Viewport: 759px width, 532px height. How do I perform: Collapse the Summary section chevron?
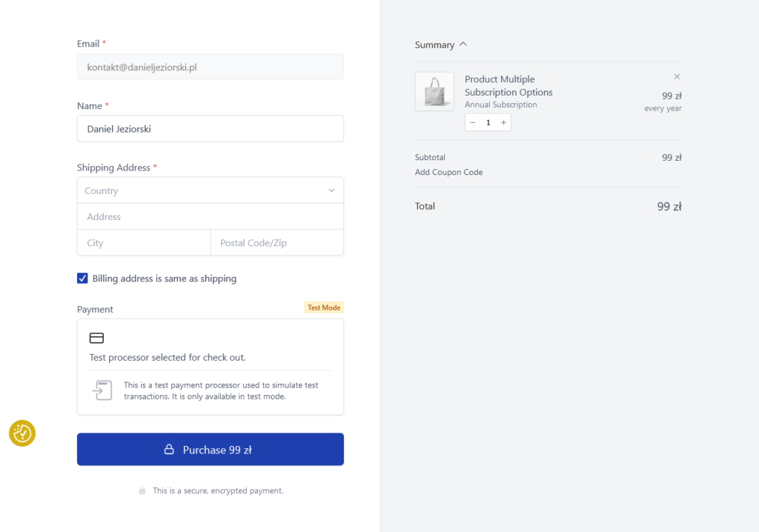(463, 44)
